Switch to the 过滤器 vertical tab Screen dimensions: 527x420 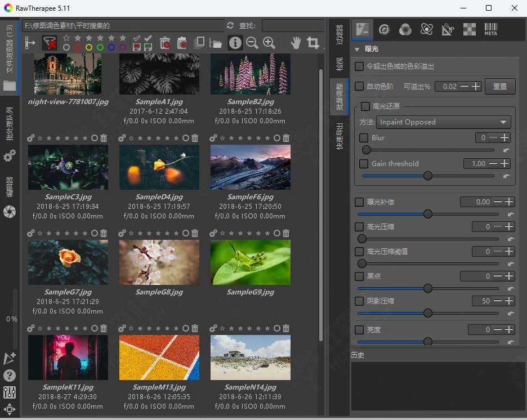coord(339,34)
